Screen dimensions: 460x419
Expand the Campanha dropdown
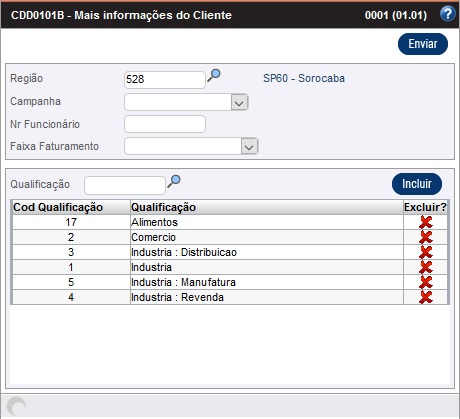[x=239, y=102]
